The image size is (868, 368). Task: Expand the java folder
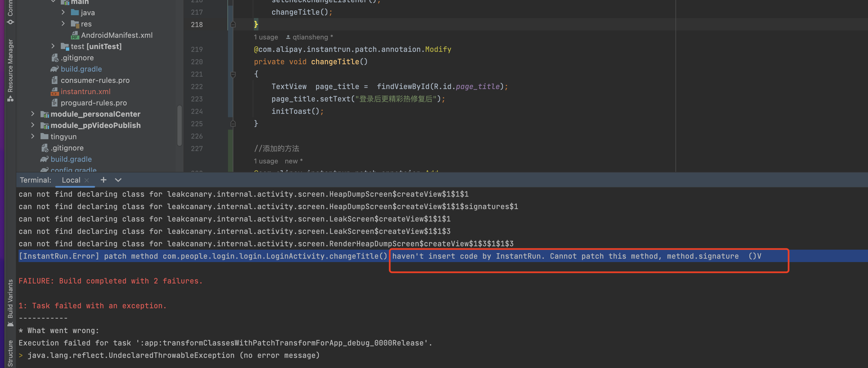[63, 12]
